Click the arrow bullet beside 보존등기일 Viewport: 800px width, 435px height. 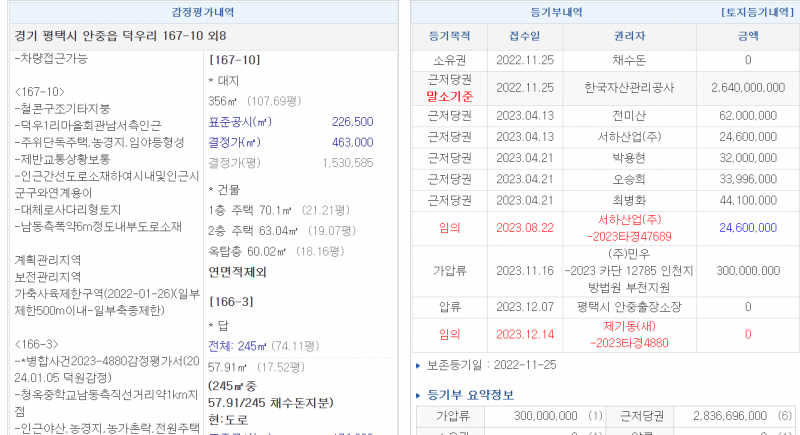click(x=418, y=366)
